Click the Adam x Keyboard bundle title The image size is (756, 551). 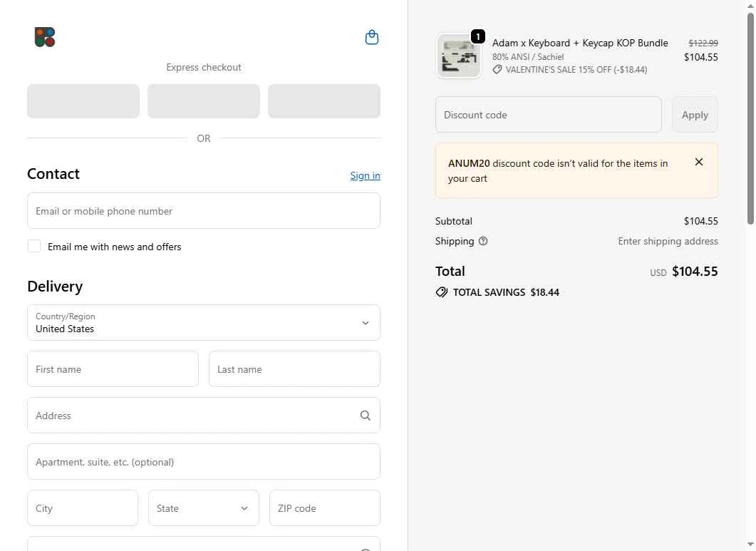coord(580,43)
